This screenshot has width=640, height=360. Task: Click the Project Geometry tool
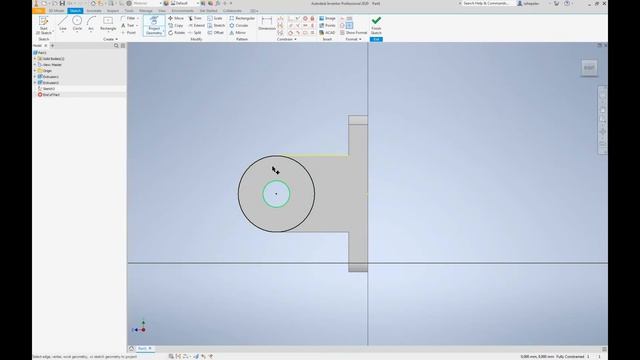[x=154, y=25]
